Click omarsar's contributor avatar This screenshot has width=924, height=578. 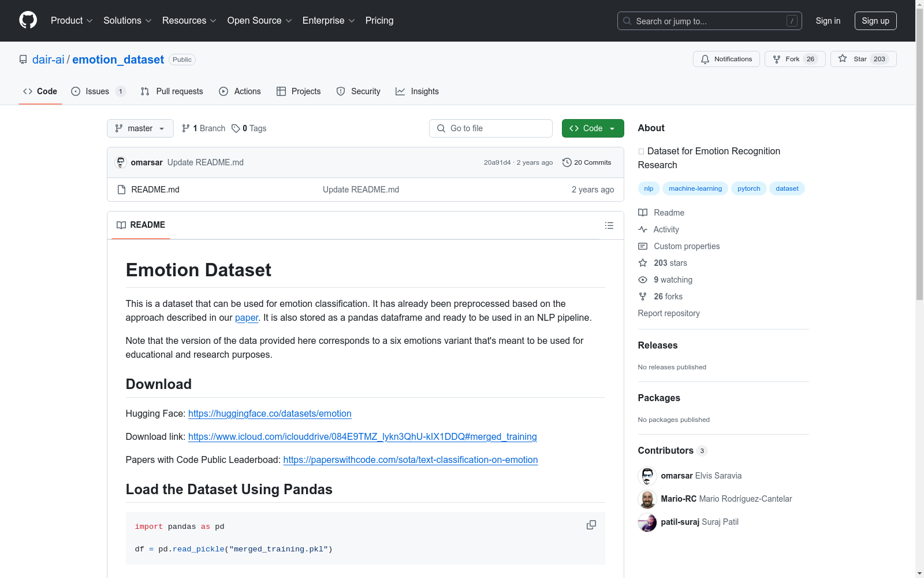(647, 476)
